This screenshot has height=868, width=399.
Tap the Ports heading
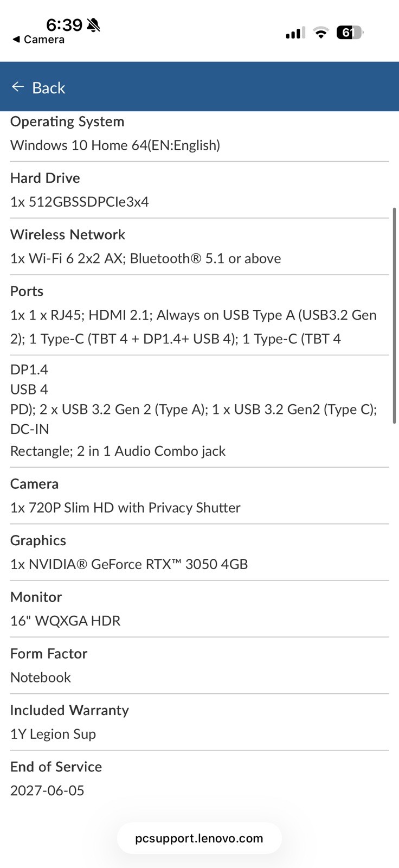[27, 291]
